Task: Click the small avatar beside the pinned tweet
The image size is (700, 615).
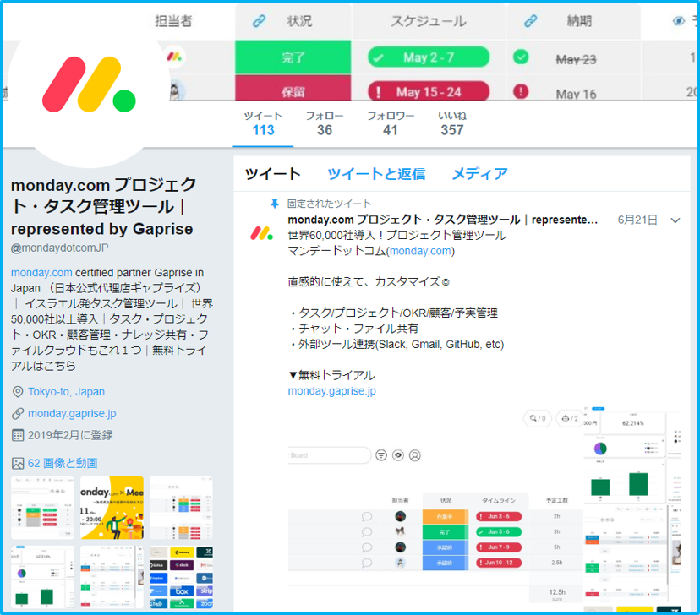Action: tap(260, 232)
